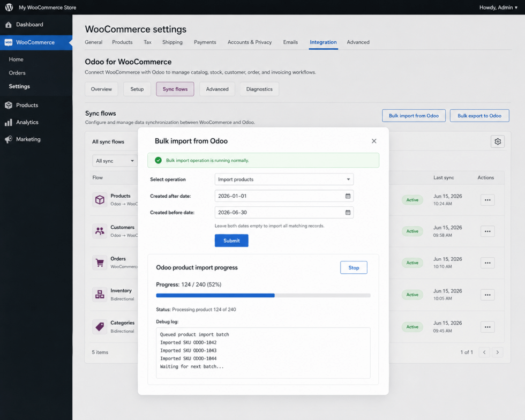This screenshot has height=420, width=525.
Task: Click the '5 items' count text
Action: [100, 352]
